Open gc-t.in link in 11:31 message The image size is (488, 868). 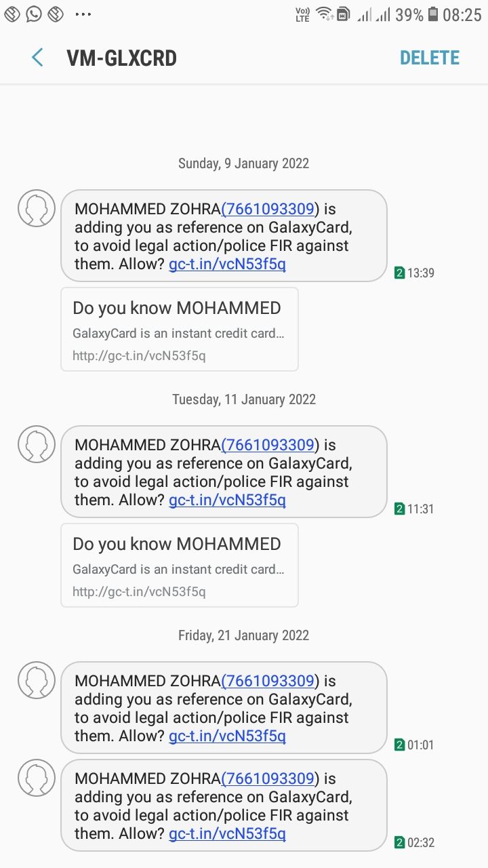pyautogui.click(x=227, y=500)
